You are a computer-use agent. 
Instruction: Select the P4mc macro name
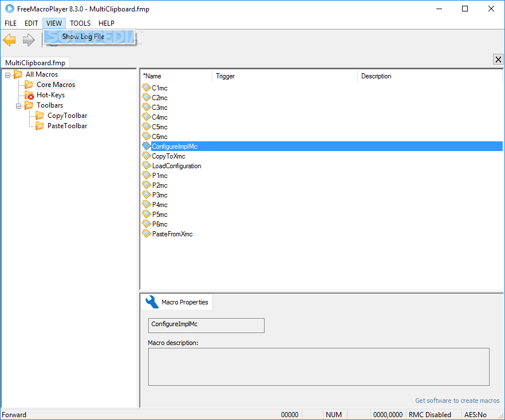tap(160, 205)
